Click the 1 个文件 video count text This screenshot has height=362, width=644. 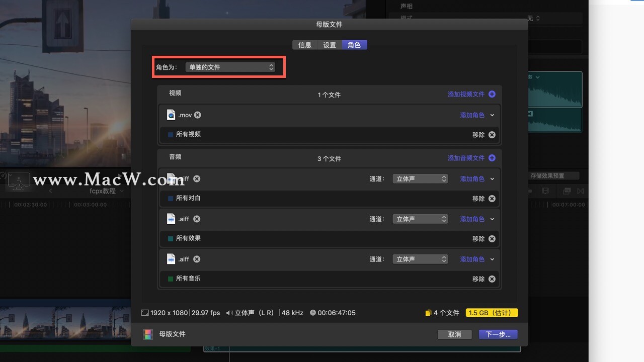[329, 95]
